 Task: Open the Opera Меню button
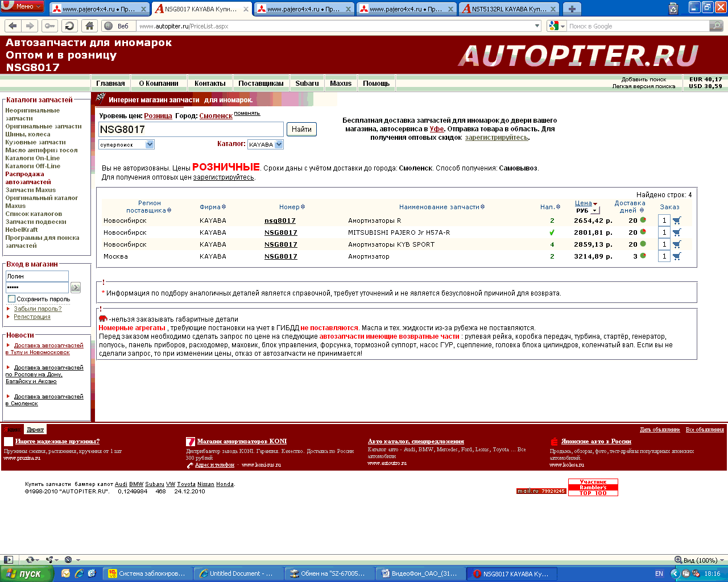point(23,6)
